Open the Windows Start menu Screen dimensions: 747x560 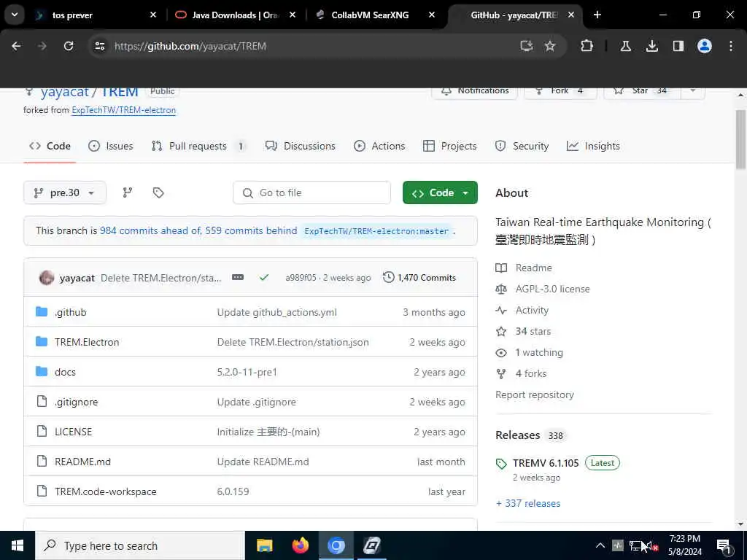pyautogui.click(x=18, y=545)
